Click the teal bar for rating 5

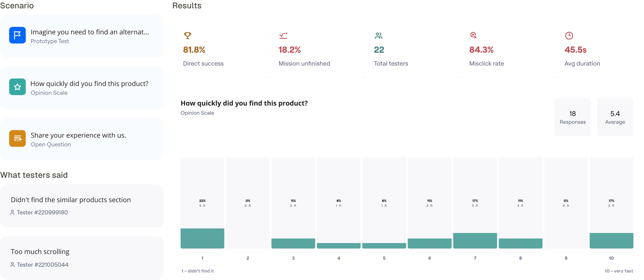[384, 246]
